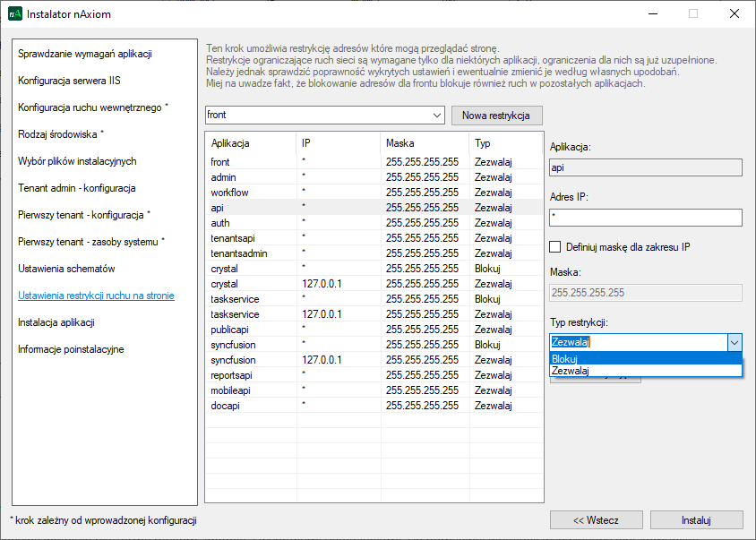Click the '<< Wstecz' button

[x=596, y=520]
